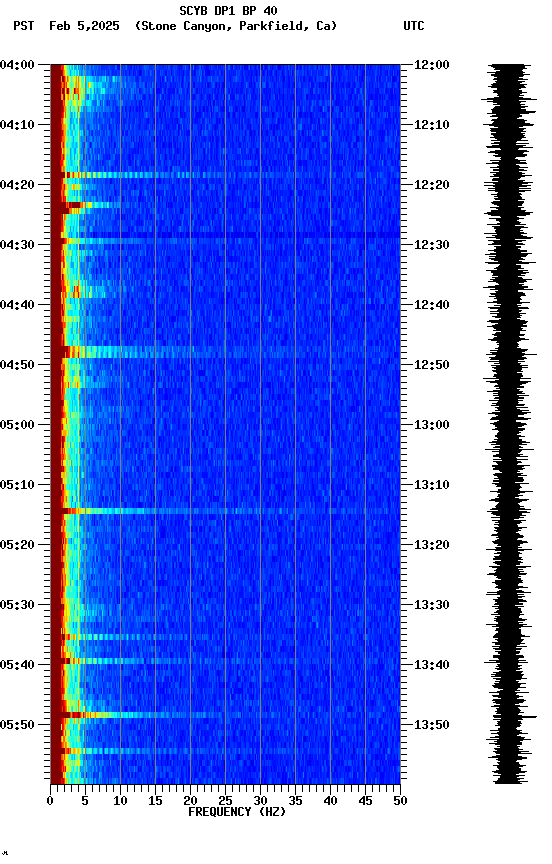552x864 pixels.
Task: Click the UTC time label 12:40
Action: pos(432,305)
